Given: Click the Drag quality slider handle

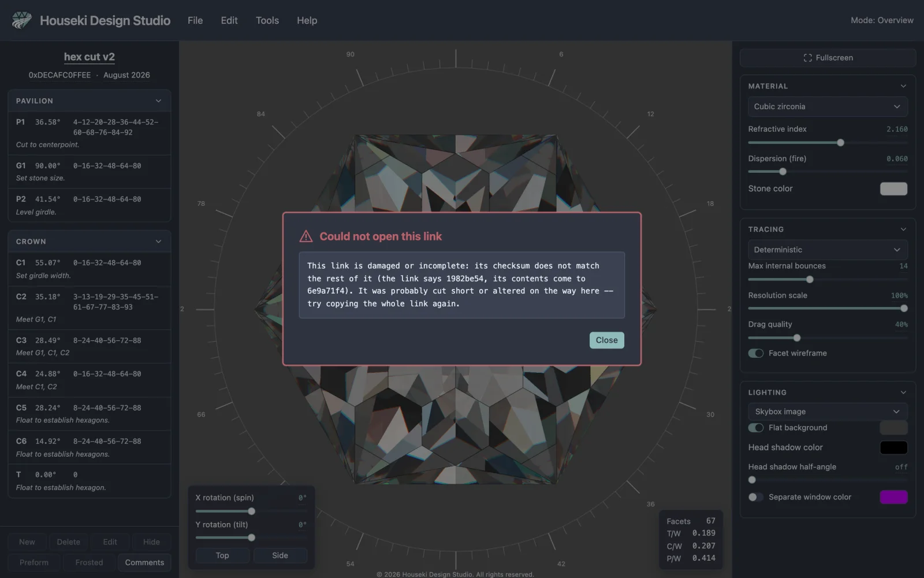Looking at the screenshot, I should click(x=797, y=338).
